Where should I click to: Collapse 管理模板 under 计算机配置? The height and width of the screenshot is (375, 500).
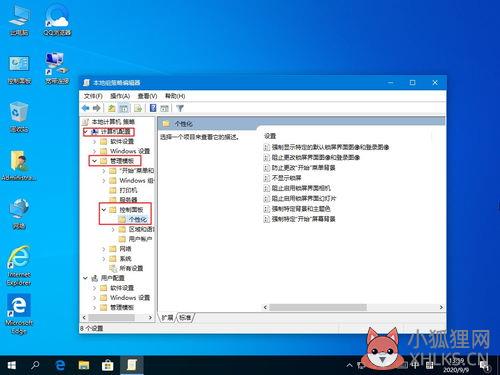tap(95, 161)
